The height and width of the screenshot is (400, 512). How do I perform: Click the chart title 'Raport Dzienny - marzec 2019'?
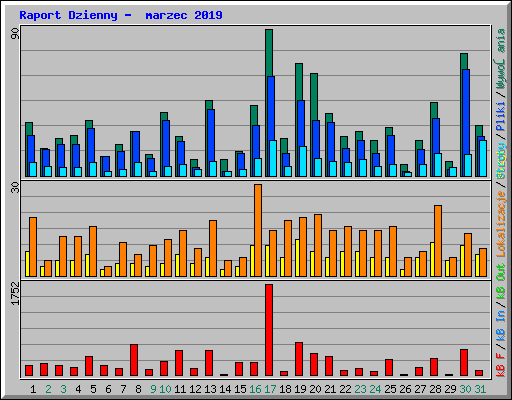(121, 15)
